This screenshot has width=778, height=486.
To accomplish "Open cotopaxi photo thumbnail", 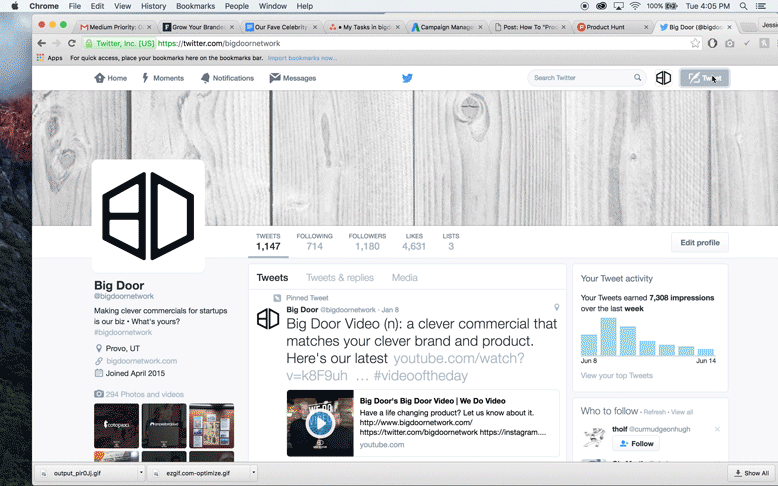I will pos(117,425).
